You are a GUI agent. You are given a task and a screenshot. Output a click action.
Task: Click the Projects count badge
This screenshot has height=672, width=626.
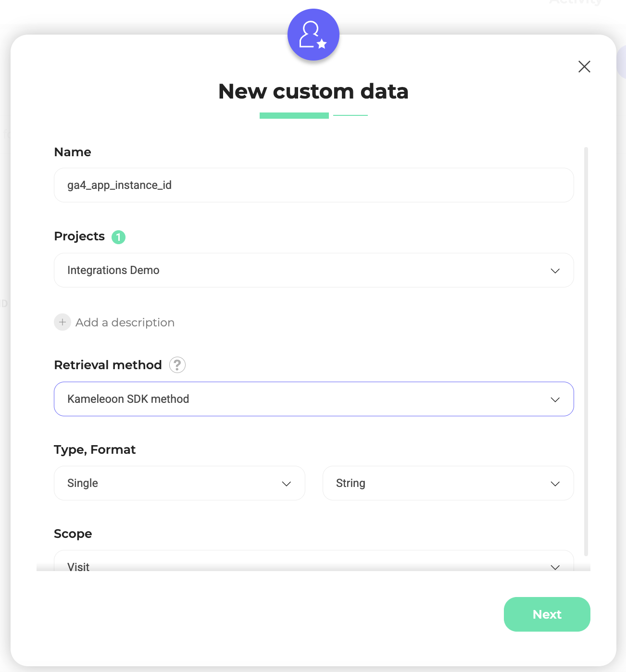click(x=118, y=237)
